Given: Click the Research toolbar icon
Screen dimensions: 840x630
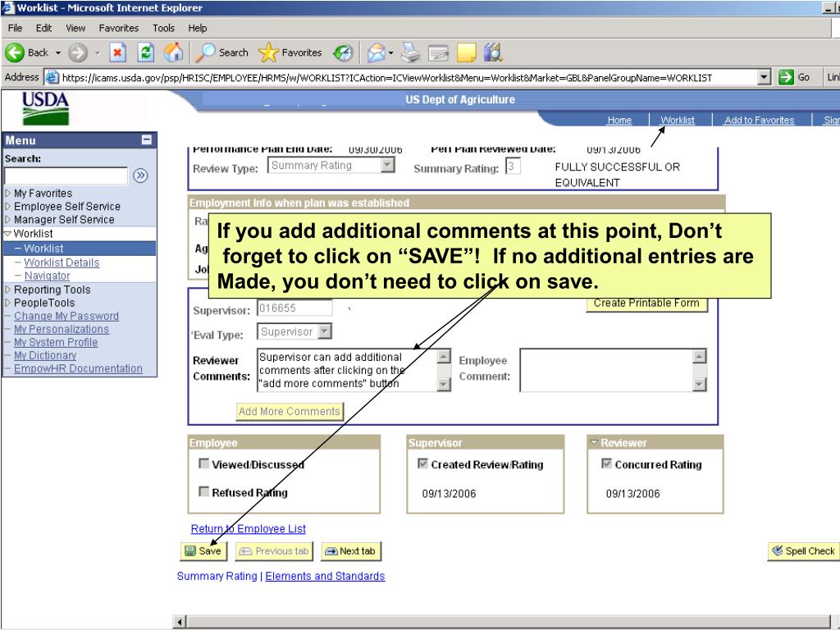Looking at the screenshot, I should click(x=493, y=52).
